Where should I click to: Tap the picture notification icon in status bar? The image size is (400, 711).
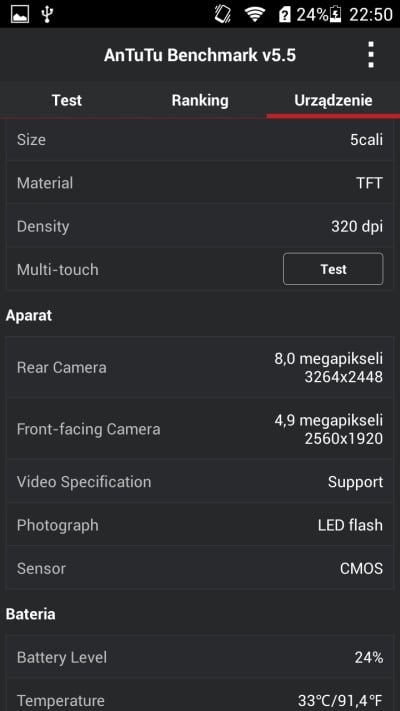click(20, 15)
